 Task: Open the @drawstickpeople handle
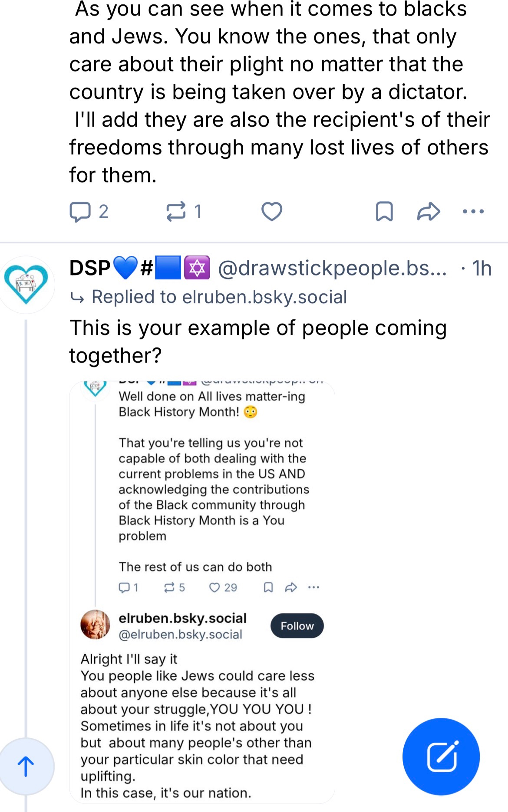tap(332, 268)
